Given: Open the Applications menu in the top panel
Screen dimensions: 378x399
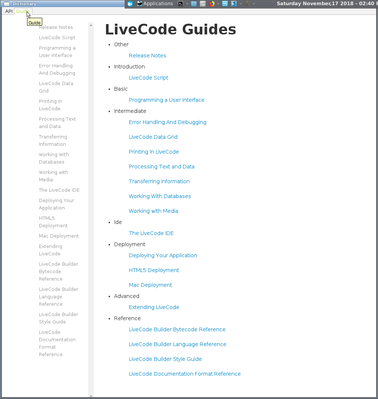Looking at the screenshot, I should 155,4.
